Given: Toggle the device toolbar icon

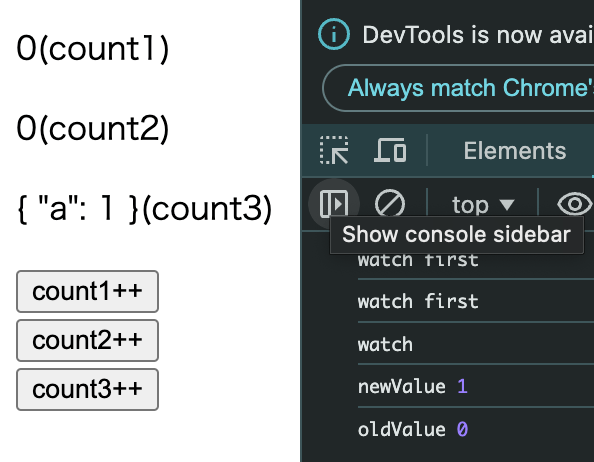Looking at the screenshot, I should 390,150.
